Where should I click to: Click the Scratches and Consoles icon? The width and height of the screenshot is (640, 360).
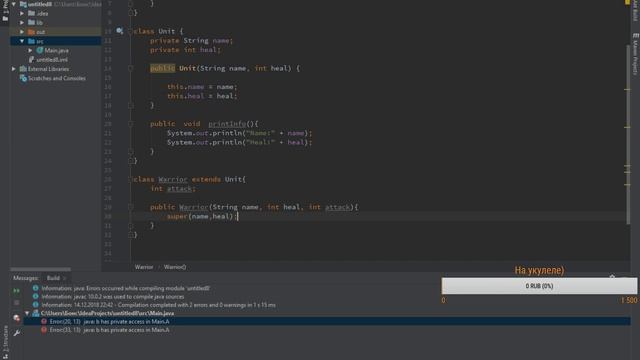(x=23, y=78)
